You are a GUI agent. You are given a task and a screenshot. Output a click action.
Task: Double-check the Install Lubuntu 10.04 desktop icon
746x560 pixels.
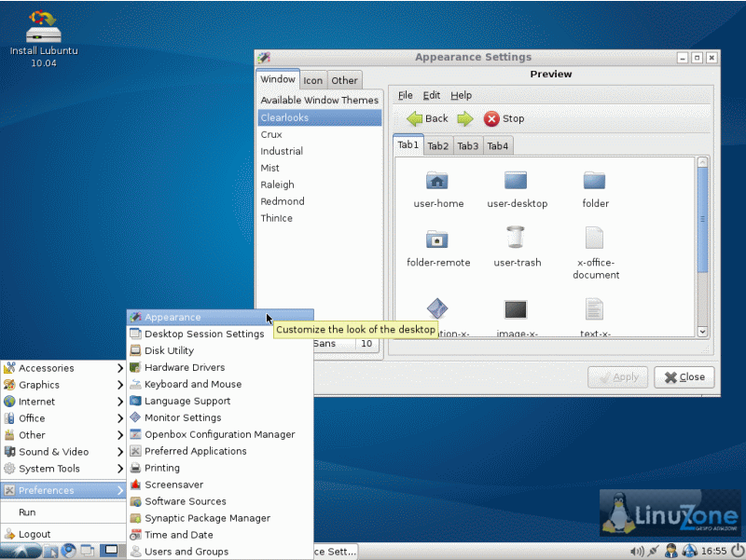43,28
